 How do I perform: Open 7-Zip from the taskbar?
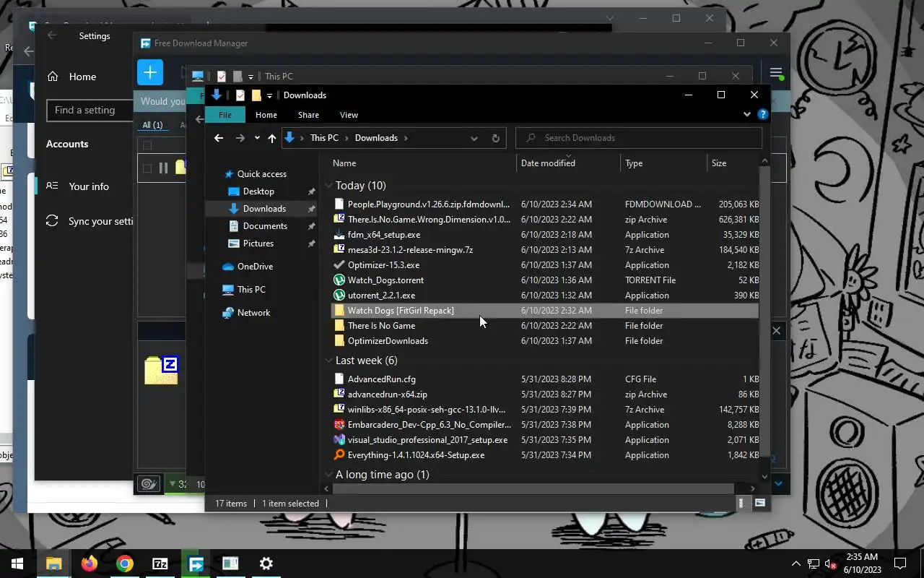tap(160, 564)
